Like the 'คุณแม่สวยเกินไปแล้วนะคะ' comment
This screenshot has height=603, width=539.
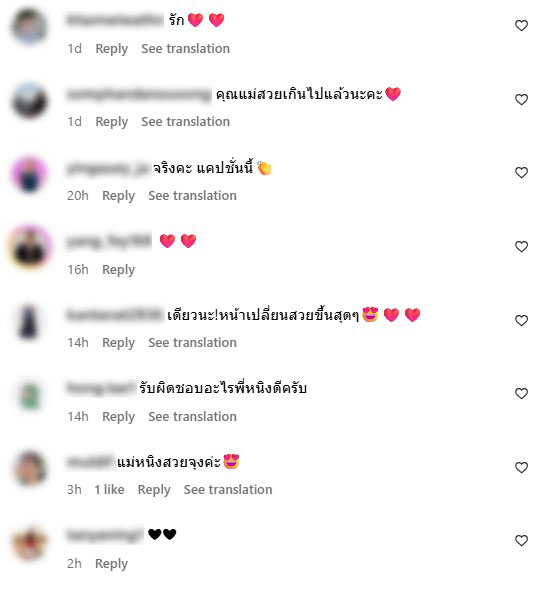521,100
